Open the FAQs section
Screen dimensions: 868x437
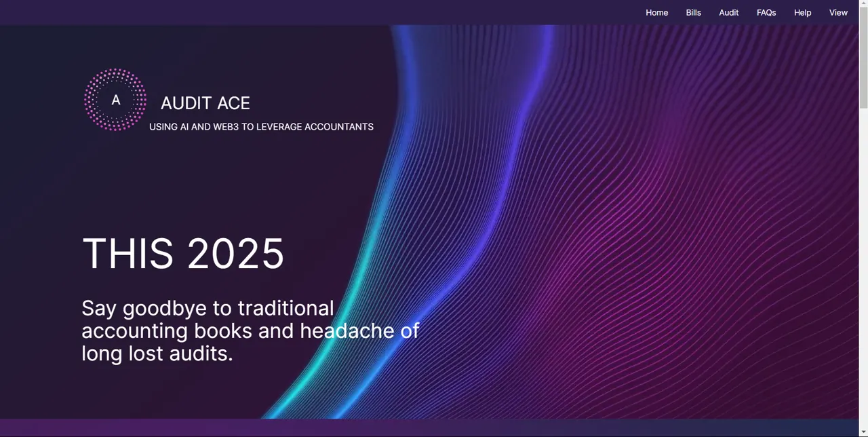click(x=766, y=12)
